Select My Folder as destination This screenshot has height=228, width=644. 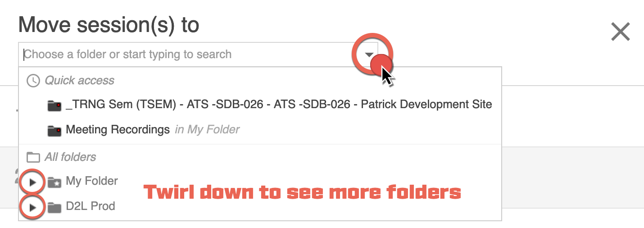[x=92, y=181]
